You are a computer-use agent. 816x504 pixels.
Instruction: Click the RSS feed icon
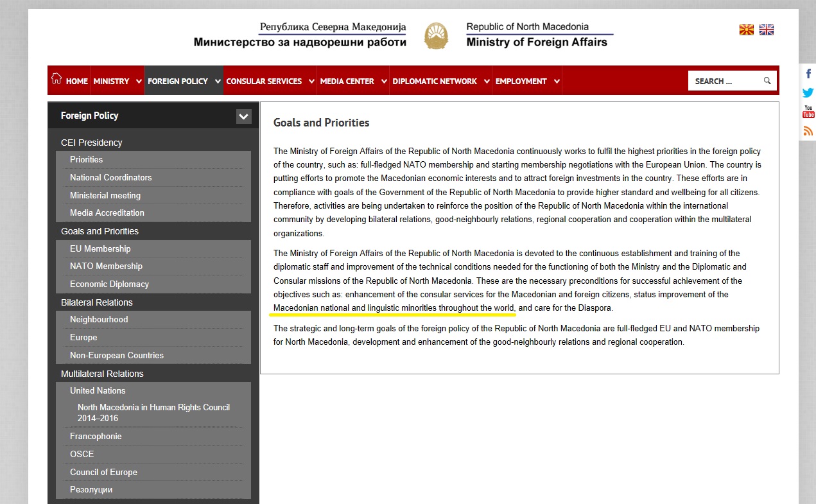click(x=808, y=131)
